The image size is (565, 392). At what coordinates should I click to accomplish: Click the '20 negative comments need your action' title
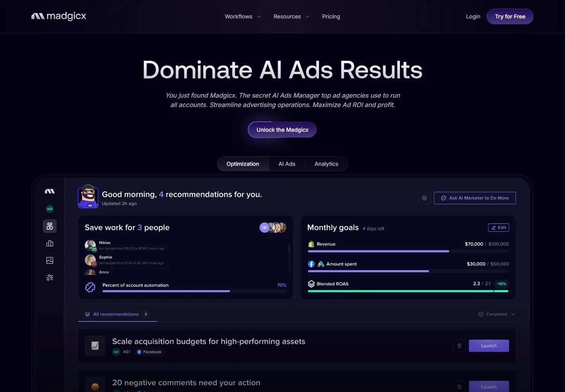[x=186, y=383]
